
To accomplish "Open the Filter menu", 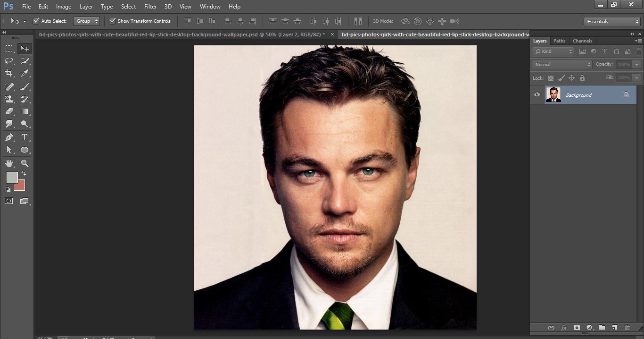I will point(150,6).
